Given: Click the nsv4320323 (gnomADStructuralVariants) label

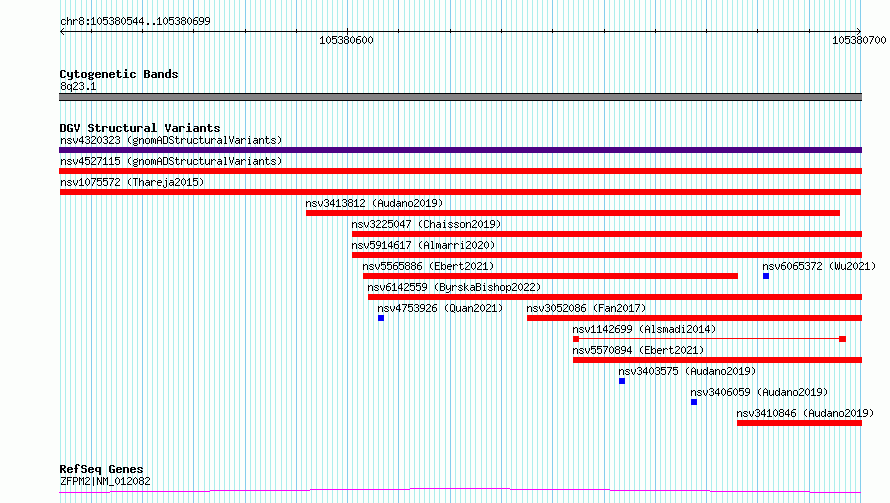Looking at the screenshot, I should tap(171, 140).
